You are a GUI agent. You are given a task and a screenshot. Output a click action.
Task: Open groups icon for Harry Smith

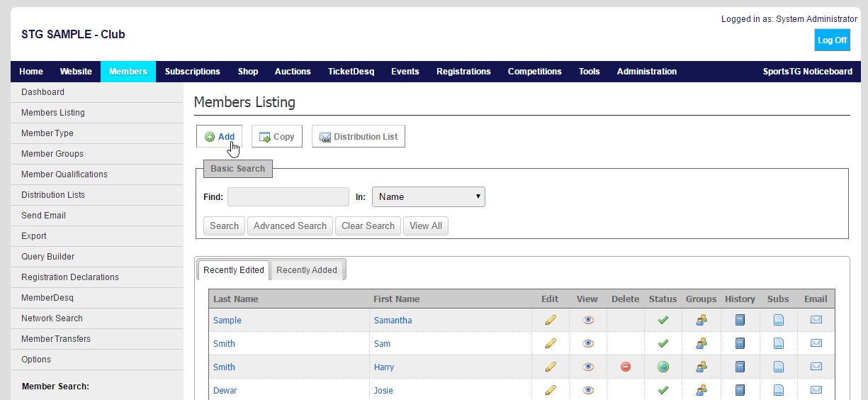701,367
